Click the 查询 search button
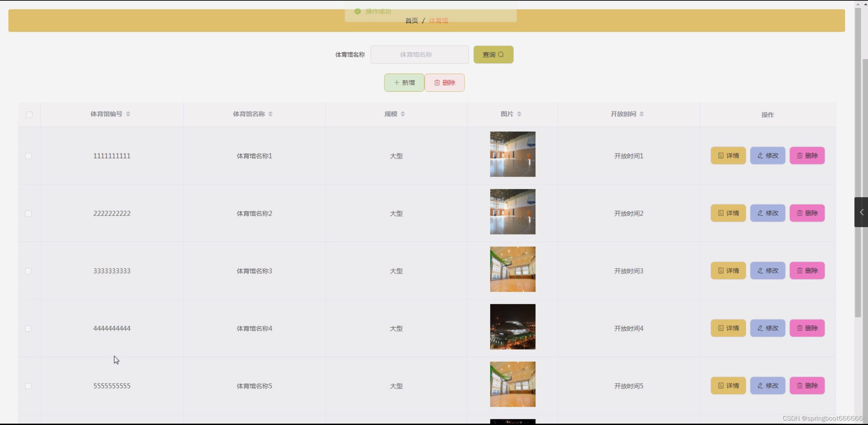Screen dimensions: 868x425 [x=493, y=55]
